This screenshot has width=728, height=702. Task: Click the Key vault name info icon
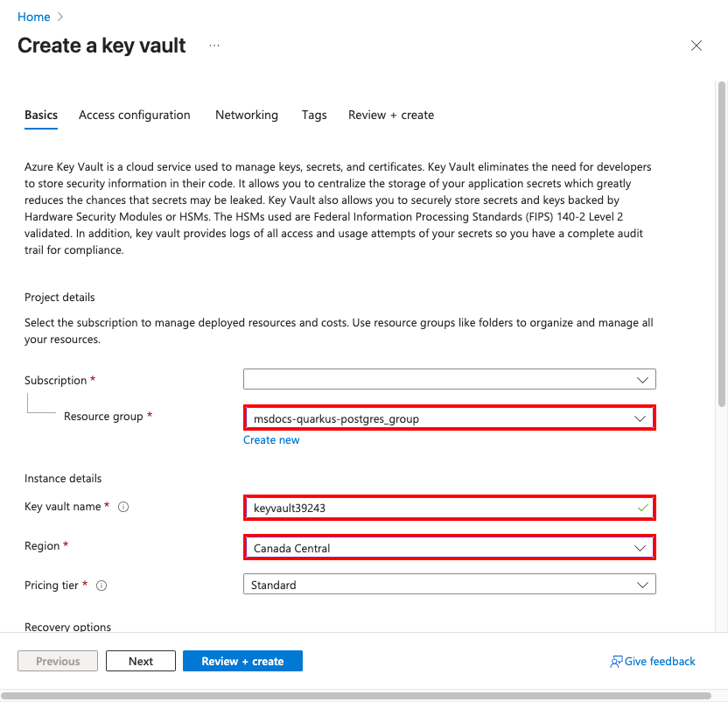point(123,507)
